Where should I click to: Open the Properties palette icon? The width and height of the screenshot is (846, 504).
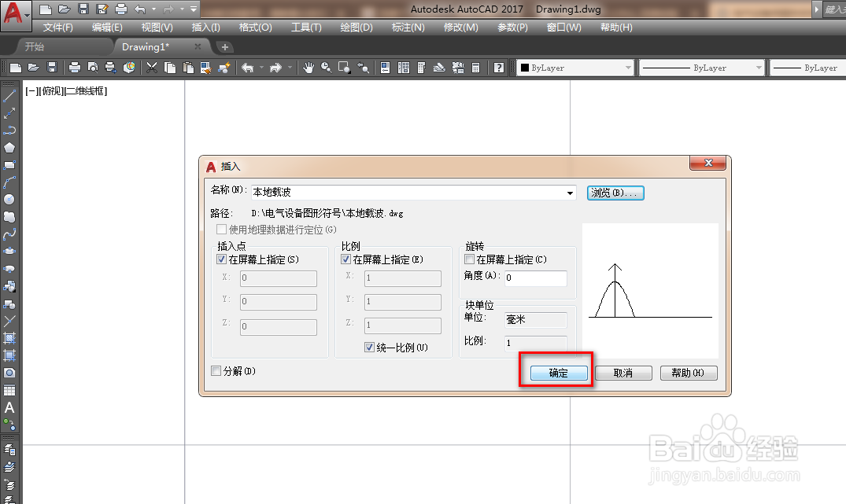[386, 68]
